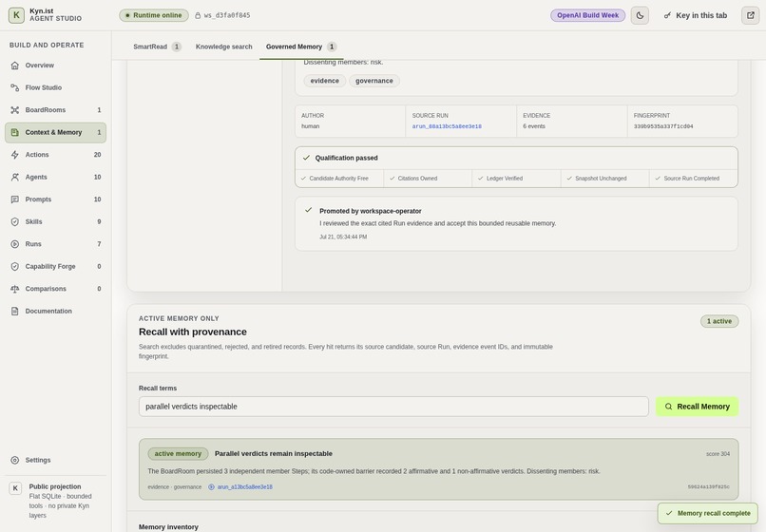Click the Key in this tab button
The height and width of the screenshot is (532, 766).
point(695,15)
